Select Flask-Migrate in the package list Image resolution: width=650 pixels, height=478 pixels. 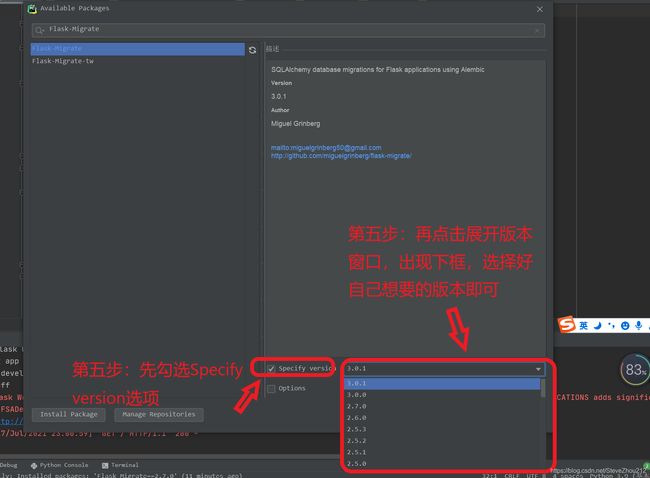tap(138, 49)
